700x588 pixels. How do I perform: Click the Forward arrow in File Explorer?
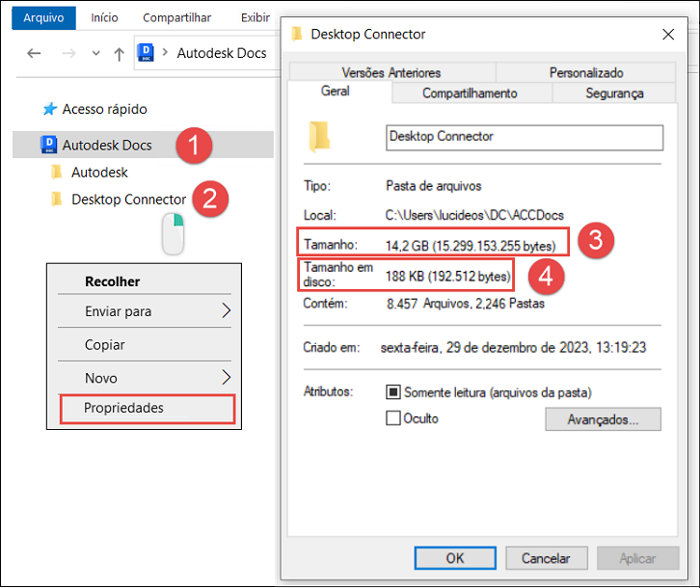click(x=68, y=54)
